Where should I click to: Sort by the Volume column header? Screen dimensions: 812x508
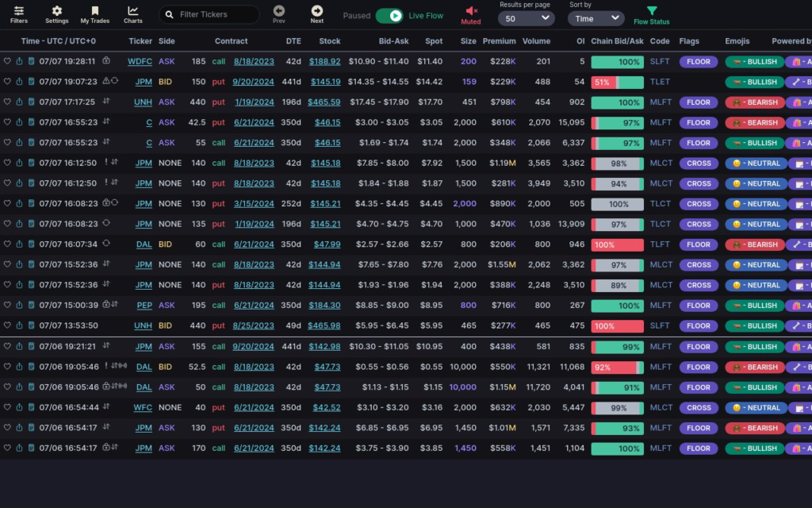point(537,41)
